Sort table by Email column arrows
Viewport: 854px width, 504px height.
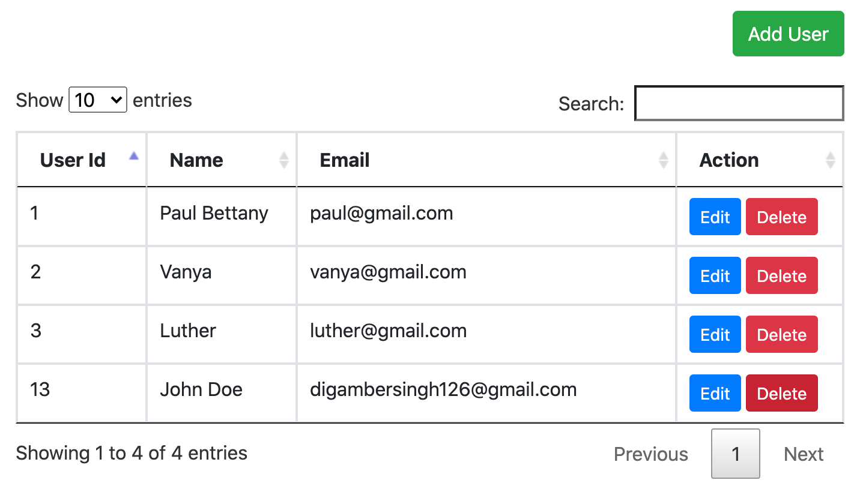664,160
